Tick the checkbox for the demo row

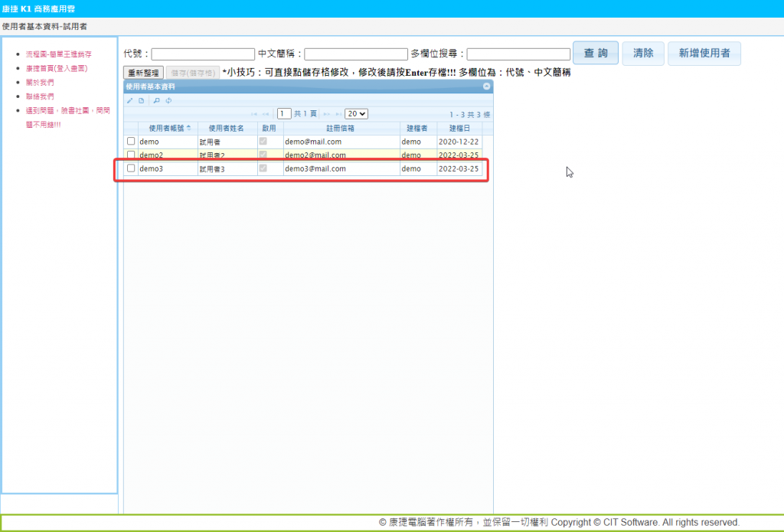tap(131, 142)
